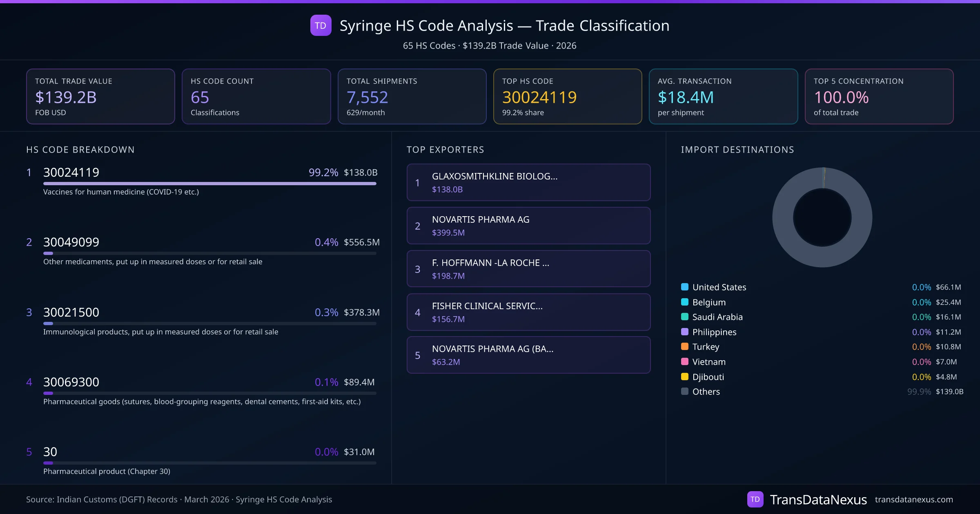Click the Avg. Transaction $18.4M card
Image resolution: width=980 pixels, height=514 pixels.
point(723,96)
